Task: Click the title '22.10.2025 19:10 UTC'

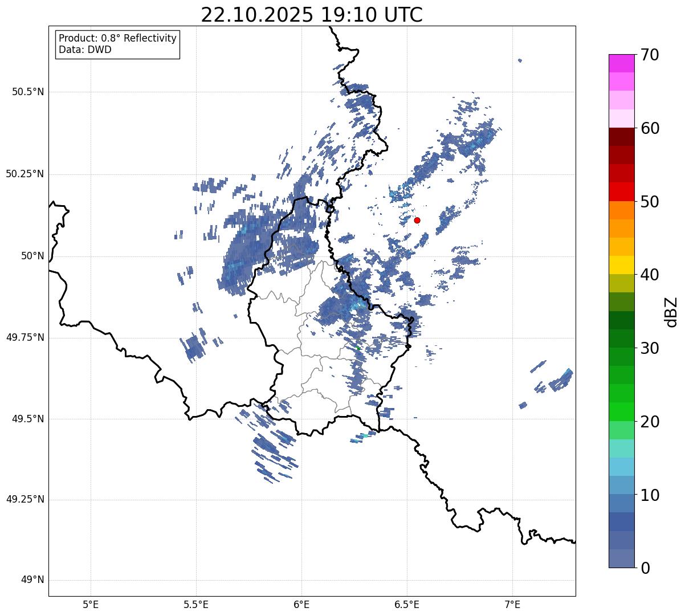Action: [312, 15]
